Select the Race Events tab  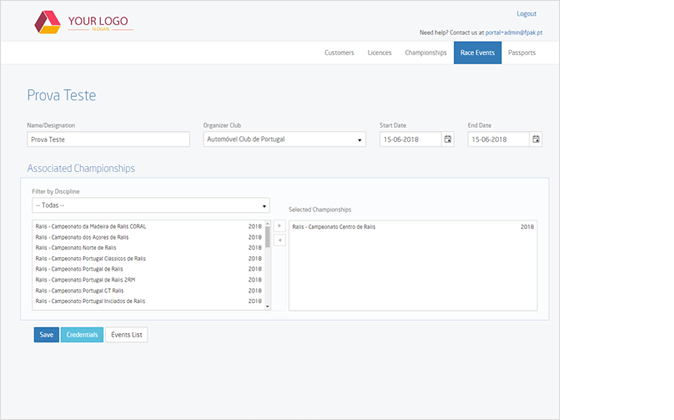pyautogui.click(x=478, y=53)
